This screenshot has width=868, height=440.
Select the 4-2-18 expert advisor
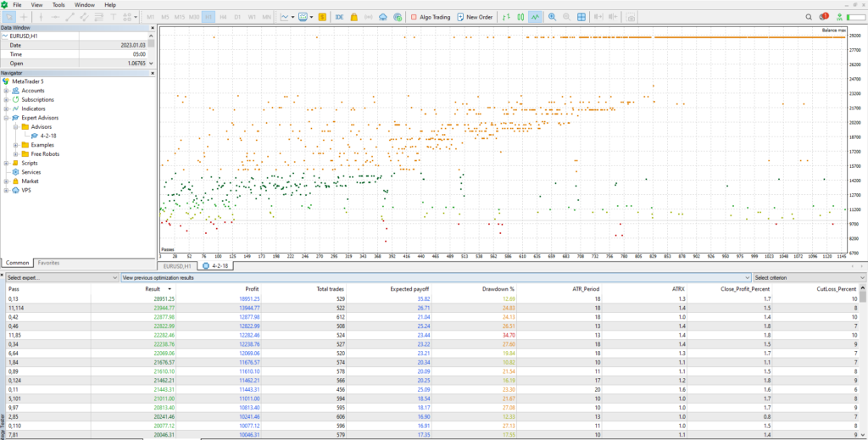click(x=48, y=136)
